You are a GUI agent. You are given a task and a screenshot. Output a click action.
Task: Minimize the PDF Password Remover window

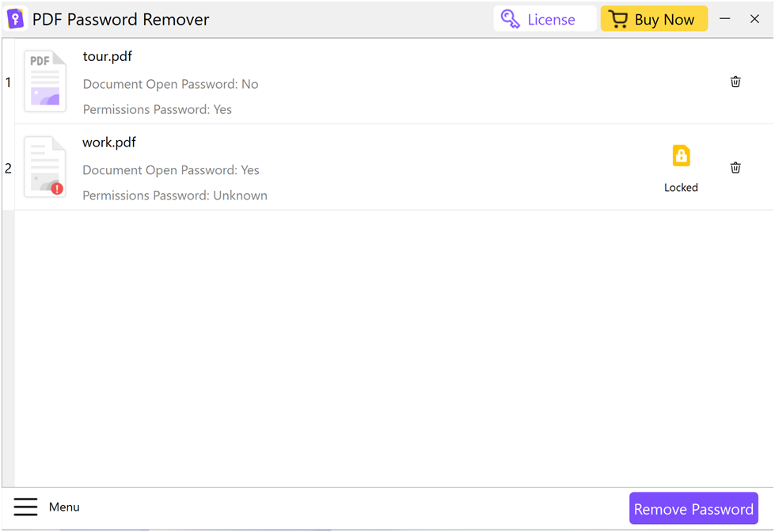(724, 19)
